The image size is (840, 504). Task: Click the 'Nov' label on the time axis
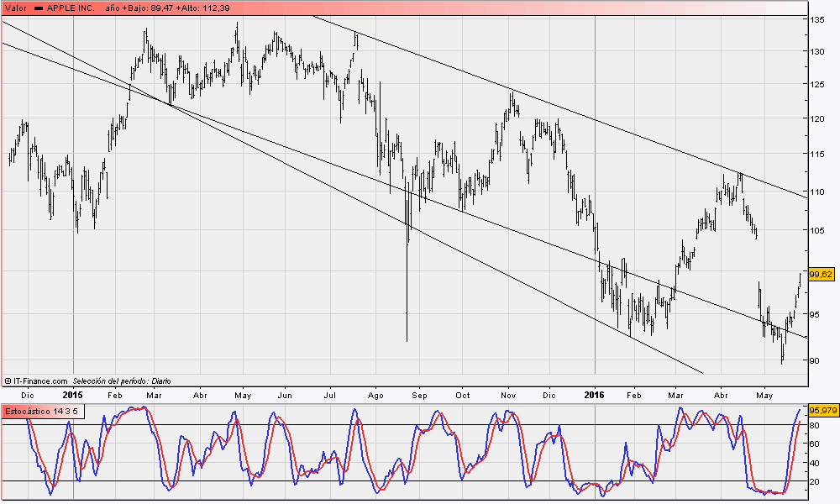(508, 394)
